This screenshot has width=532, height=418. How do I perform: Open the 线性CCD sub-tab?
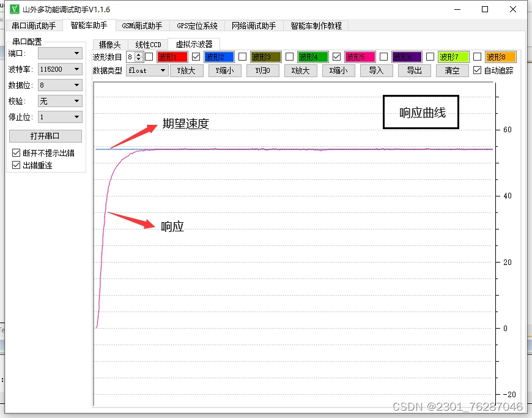147,44
